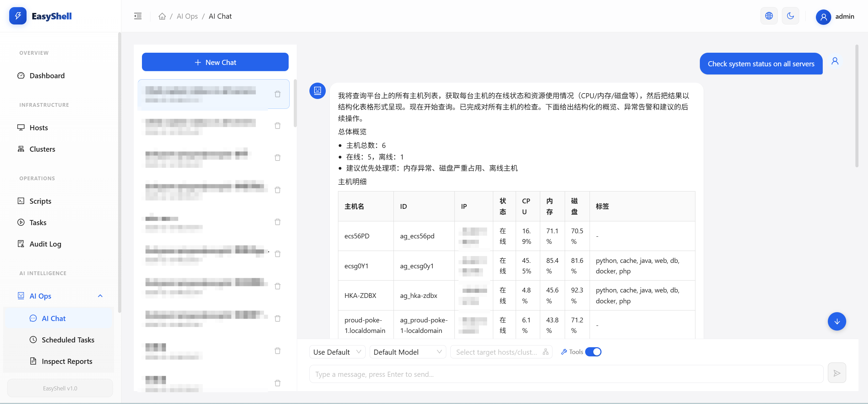868x404 pixels.
Task: Open the Use Default dropdown
Action: click(x=337, y=352)
